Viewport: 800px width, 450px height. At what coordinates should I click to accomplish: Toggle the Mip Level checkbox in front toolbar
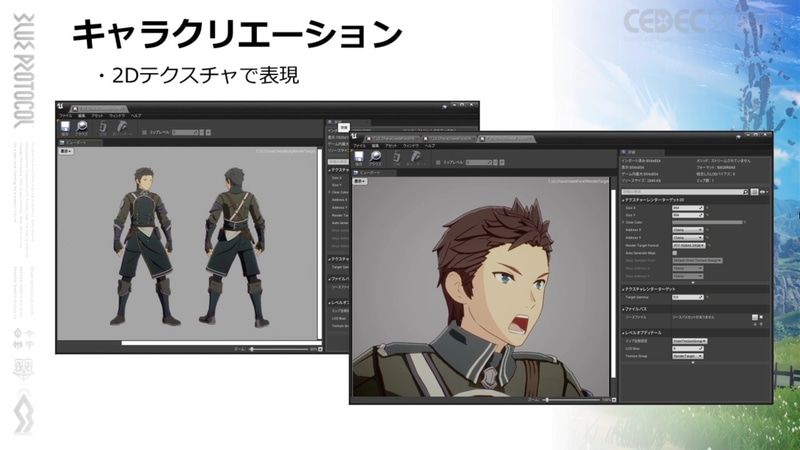pyautogui.click(x=436, y=161)
